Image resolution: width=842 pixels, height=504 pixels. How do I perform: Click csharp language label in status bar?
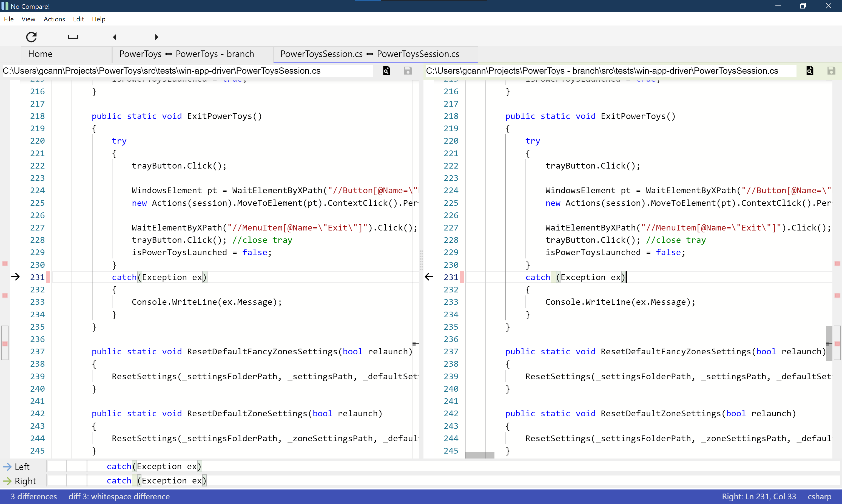coord(819,497)
